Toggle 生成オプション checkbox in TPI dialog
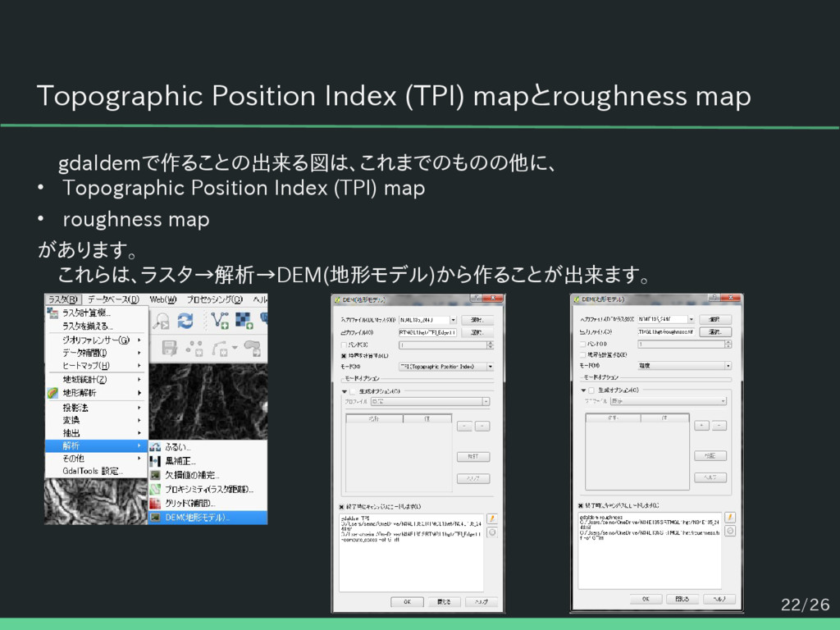Screen dimensions: 840x630 click(353, 391)
